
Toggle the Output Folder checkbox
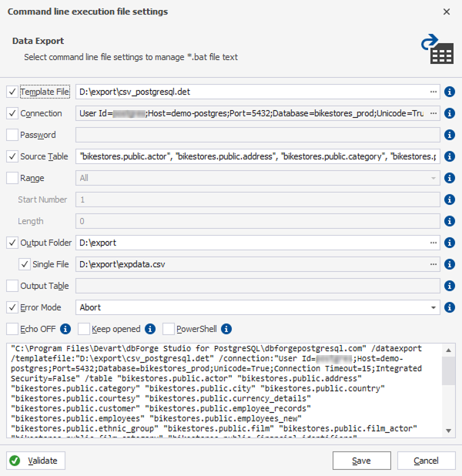(12, 243)
